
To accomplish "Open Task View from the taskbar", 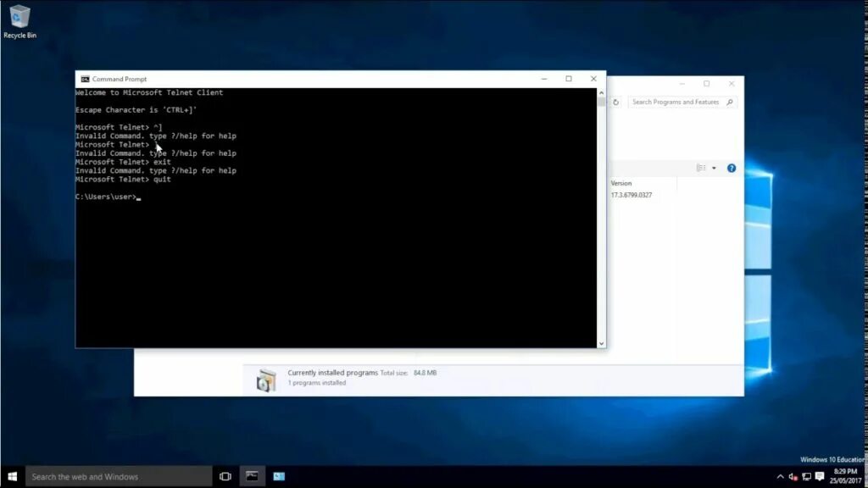I will coord(225,476).
